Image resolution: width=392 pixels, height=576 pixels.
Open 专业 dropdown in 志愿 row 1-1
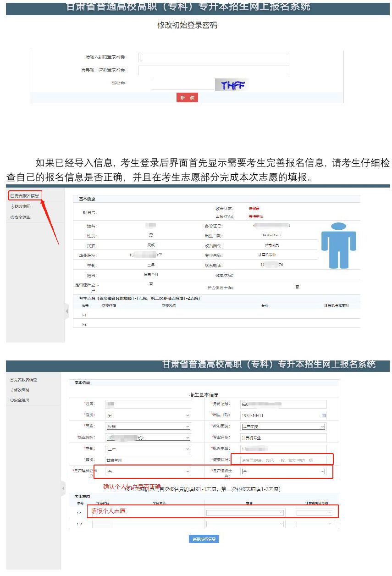pyautogui.click(x=245, y=513)
